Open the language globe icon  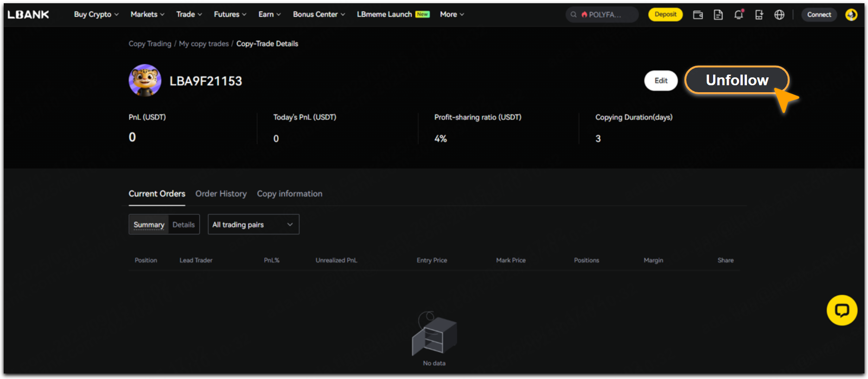[x=779, y=15]
